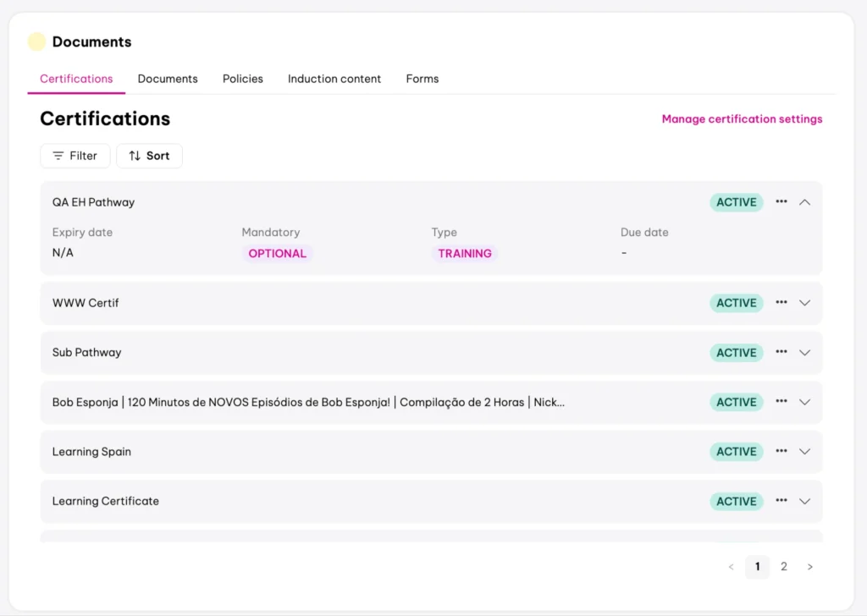Open more options for QA EH Pathway
Image resolution: width=867 pixels, height=616 pixels.
tap(781, 201)
